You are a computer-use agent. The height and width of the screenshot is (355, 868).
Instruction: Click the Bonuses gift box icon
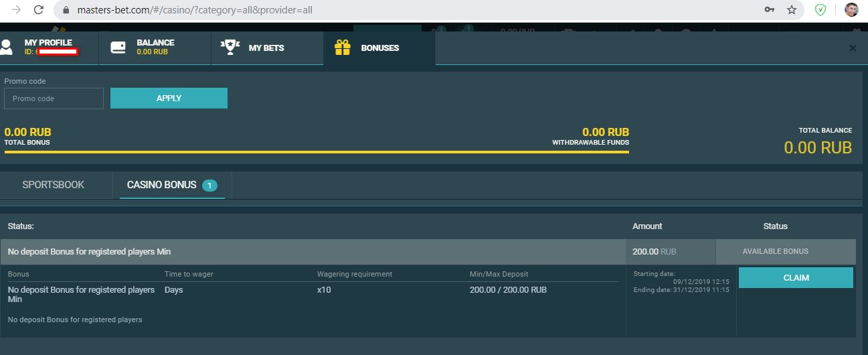click(343, 48)
